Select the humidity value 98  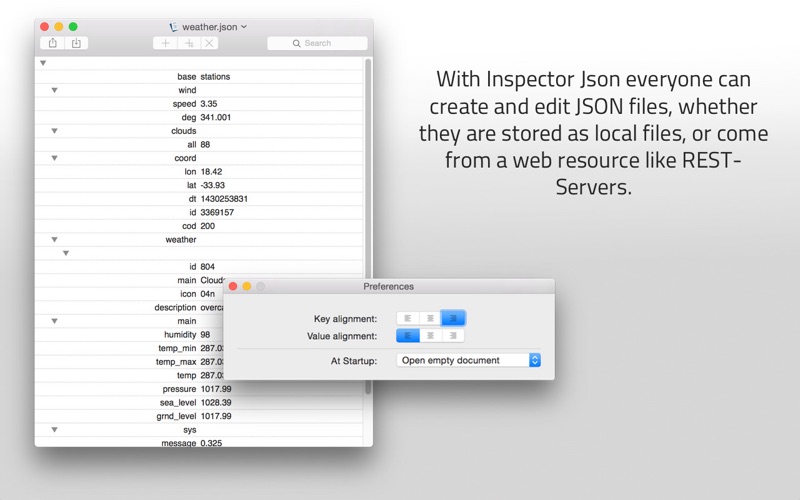(205, 335)
